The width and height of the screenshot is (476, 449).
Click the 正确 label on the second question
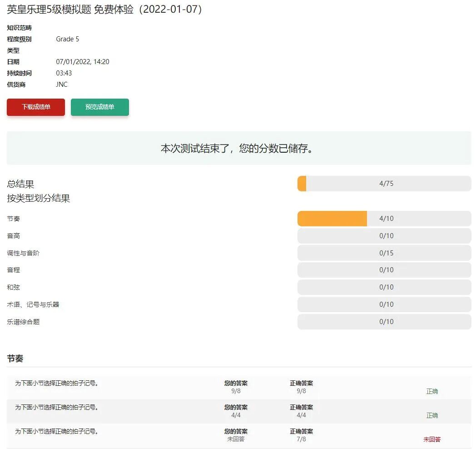pos(432,415)
